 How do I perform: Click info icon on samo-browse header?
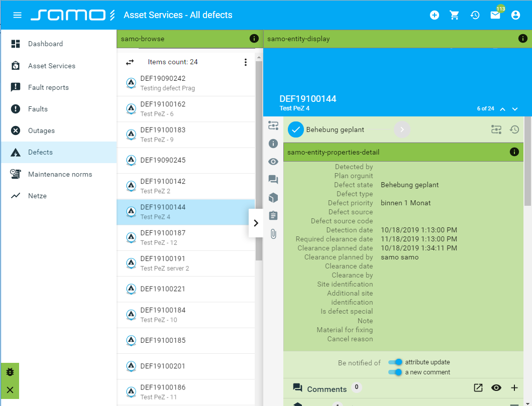point(254,39)
